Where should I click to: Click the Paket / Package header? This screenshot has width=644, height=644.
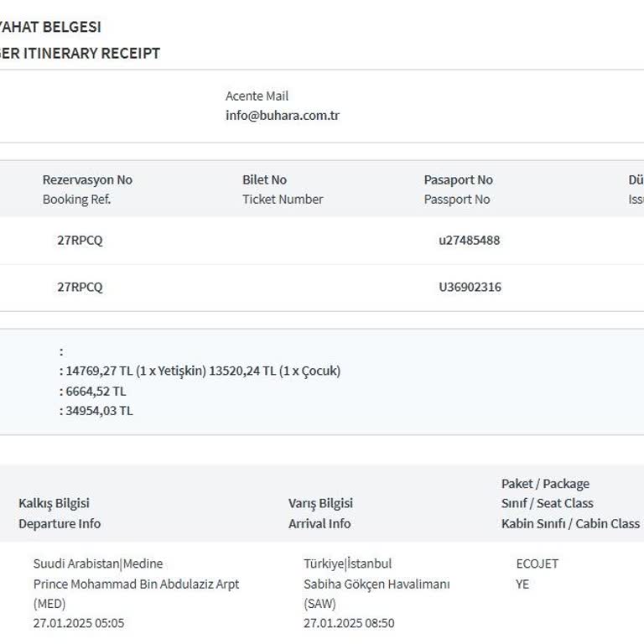545,484
